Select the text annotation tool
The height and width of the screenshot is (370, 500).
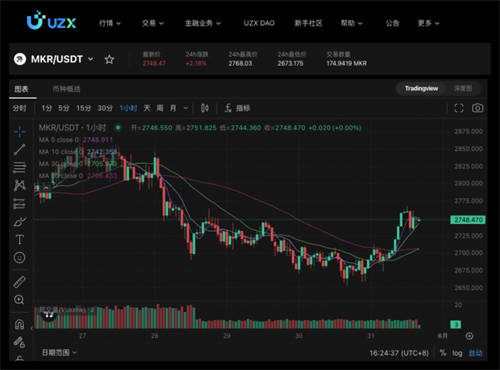click(x=20, y=240)
